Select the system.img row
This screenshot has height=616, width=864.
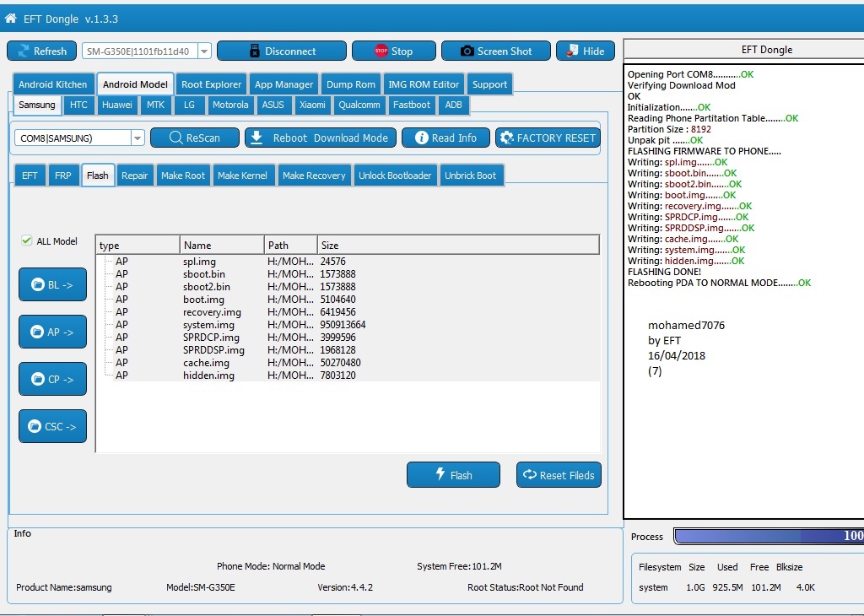(x=348, y=325)
